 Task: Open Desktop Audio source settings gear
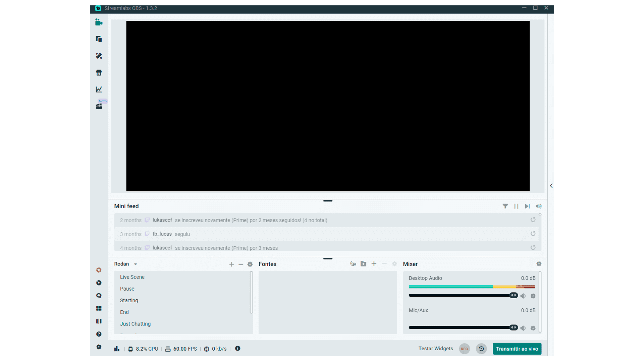[x=533, y=296]
